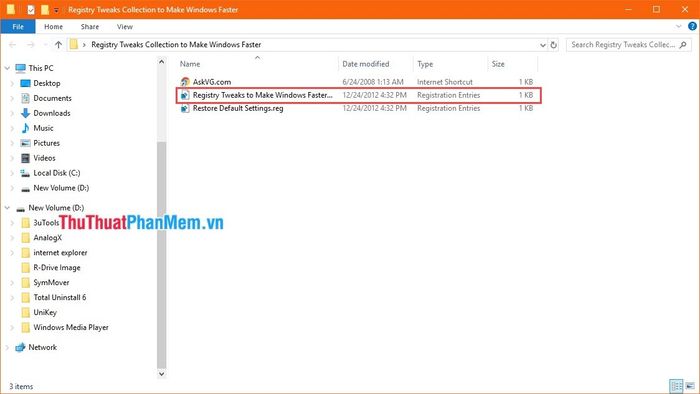Click the search magnifier icon
The width and height of the screenshot is (700, 394).
pos(683,45)
